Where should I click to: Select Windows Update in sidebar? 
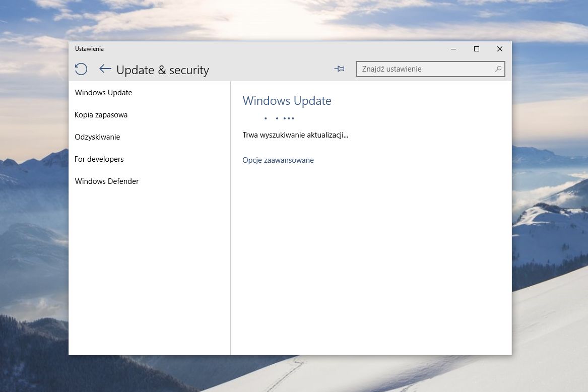point(103,93)
